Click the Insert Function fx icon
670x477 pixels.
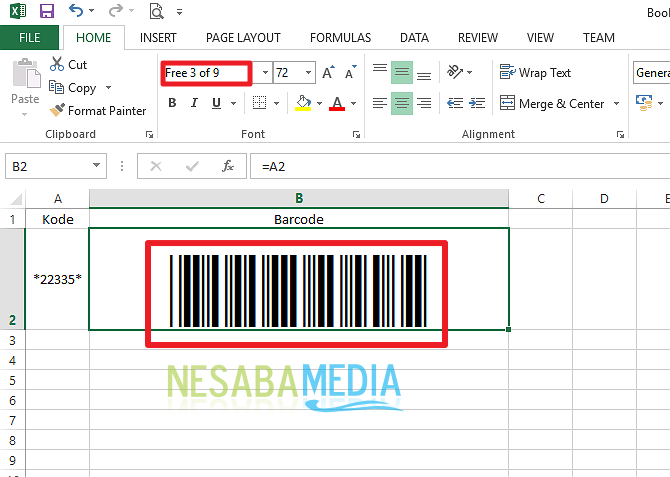coord(228,166)
